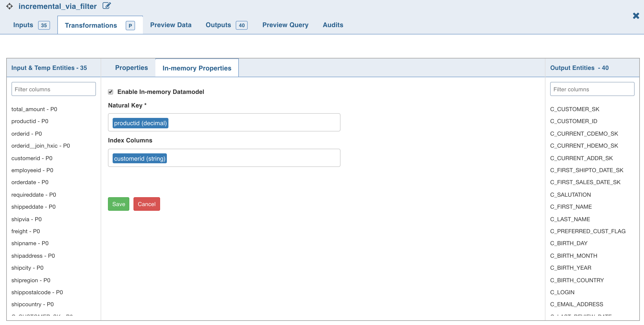Screen dimensions: 644x325
Task: Select C_FIRST_SALES_DATE_SK output entity
Action: point(585,182)
